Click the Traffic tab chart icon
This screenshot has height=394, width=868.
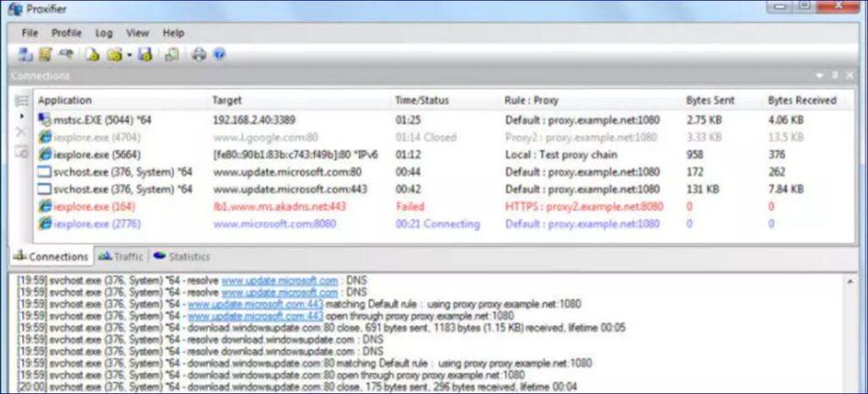pos(104,256)
